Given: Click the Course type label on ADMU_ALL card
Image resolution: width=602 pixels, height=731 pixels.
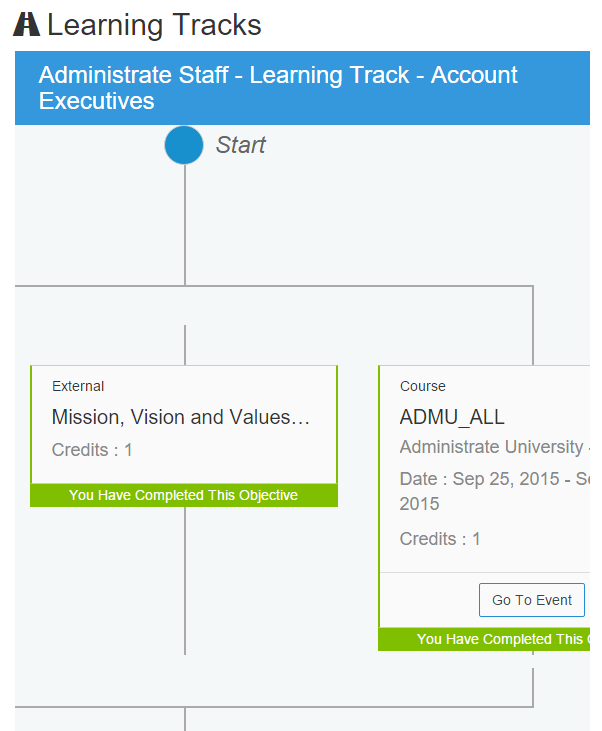Looking at the screenshot, I should (x=423, y=386).
